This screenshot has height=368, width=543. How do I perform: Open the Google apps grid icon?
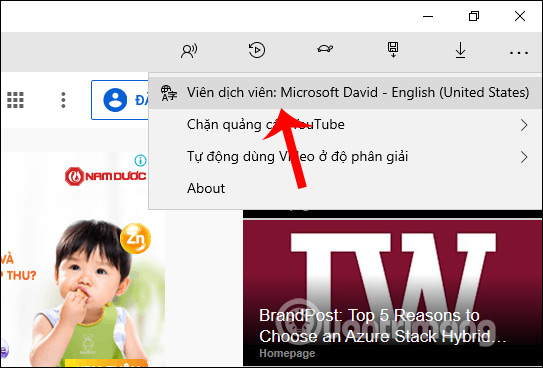click(16, 100)
